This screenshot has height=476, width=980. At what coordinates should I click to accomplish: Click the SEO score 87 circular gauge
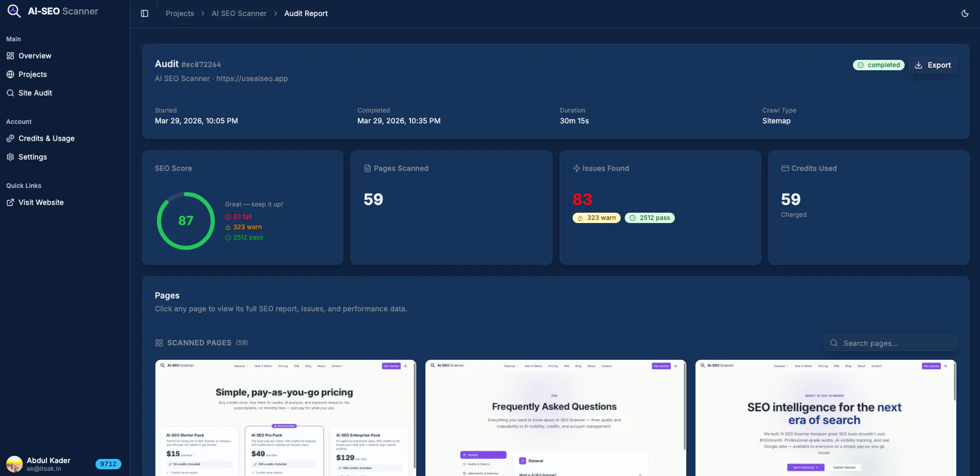click(x=186, y=221)
